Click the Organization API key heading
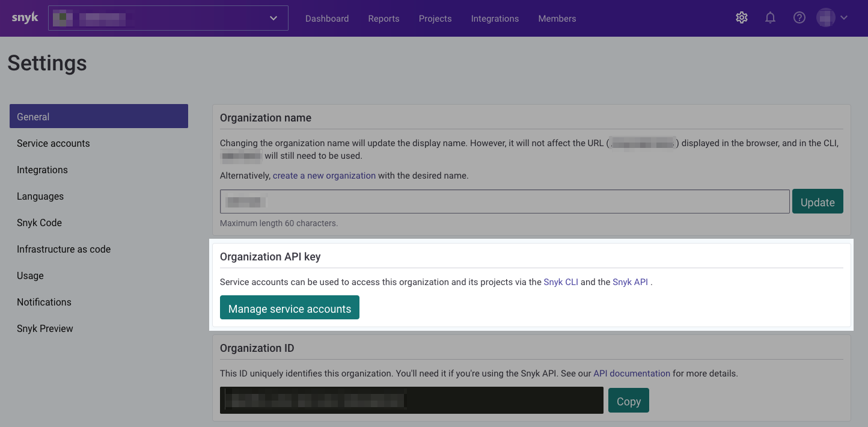868x427 pixels. (270, 257)
